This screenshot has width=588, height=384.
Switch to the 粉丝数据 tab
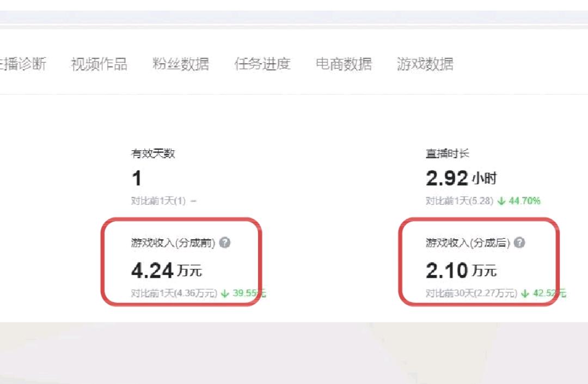point(181,64)
